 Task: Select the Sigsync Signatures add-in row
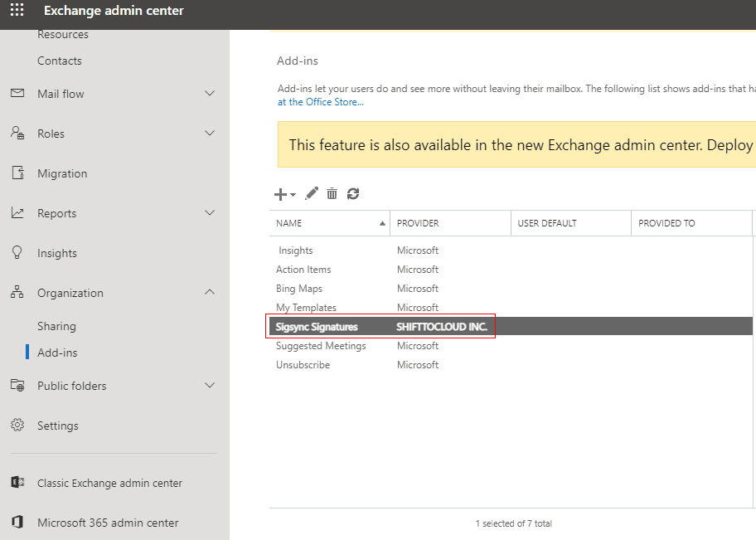click(x=317, y=327)
